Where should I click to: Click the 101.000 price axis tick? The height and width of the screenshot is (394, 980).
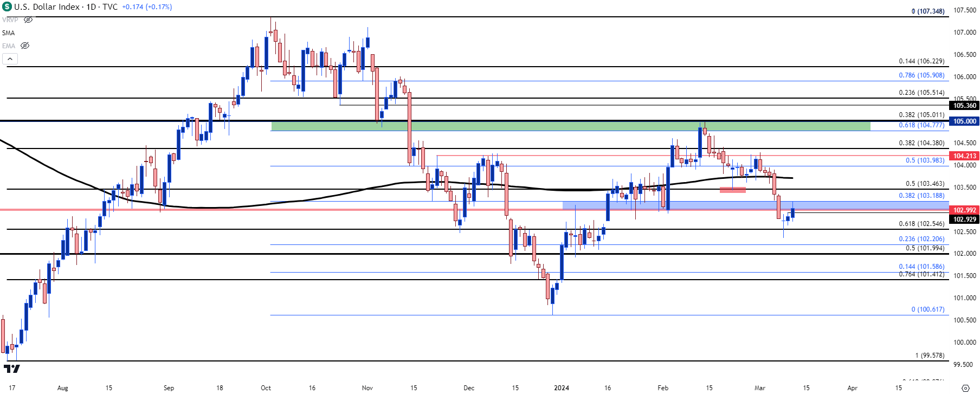click(x=965, y=298)
